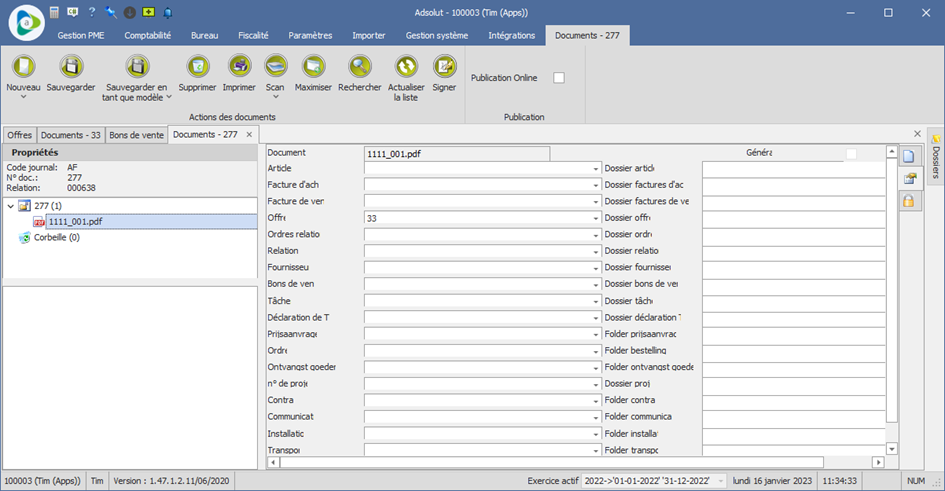Save document with Sauvegarder icon
This screenshot has width=945, height=491.
tap(71, 66)
